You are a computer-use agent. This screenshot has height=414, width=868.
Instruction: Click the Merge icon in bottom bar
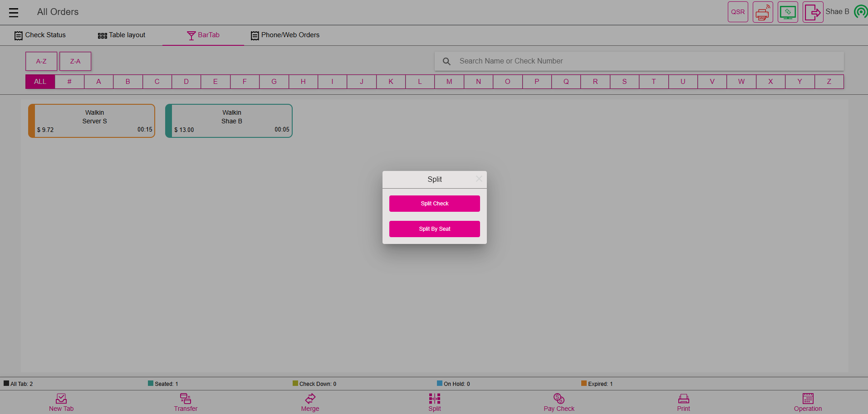pyautogui.click(x=310, y=399)
